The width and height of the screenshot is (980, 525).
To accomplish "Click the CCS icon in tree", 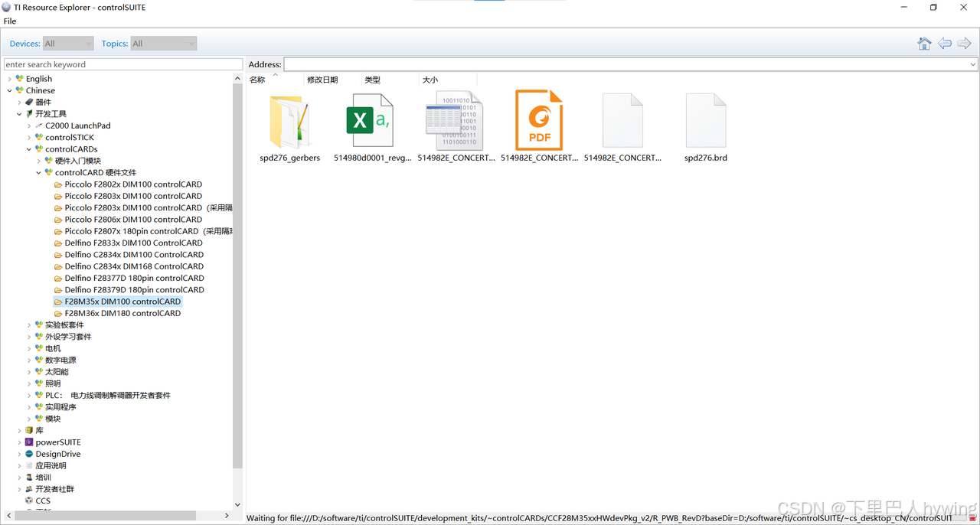I will 29,501.
